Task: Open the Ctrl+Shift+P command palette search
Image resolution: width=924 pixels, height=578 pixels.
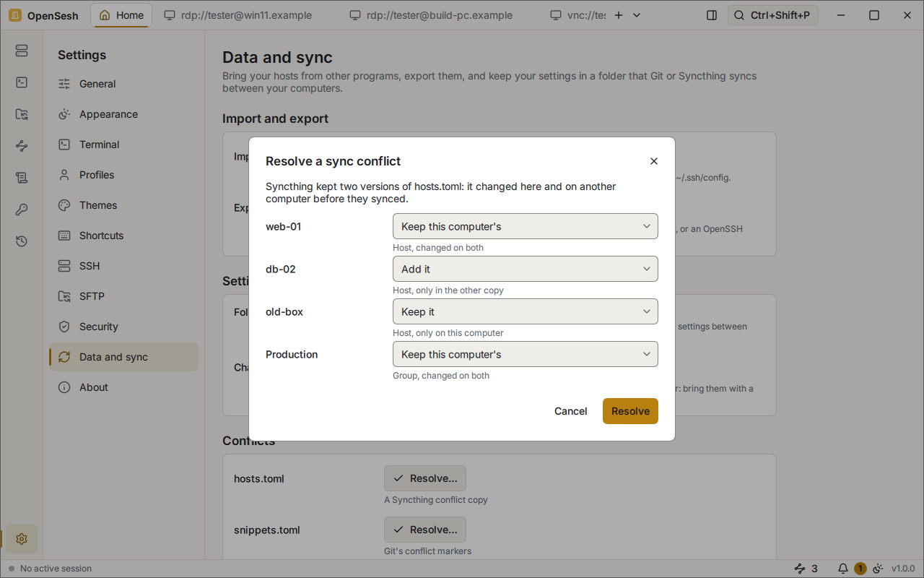Action: tap(773, 15)
